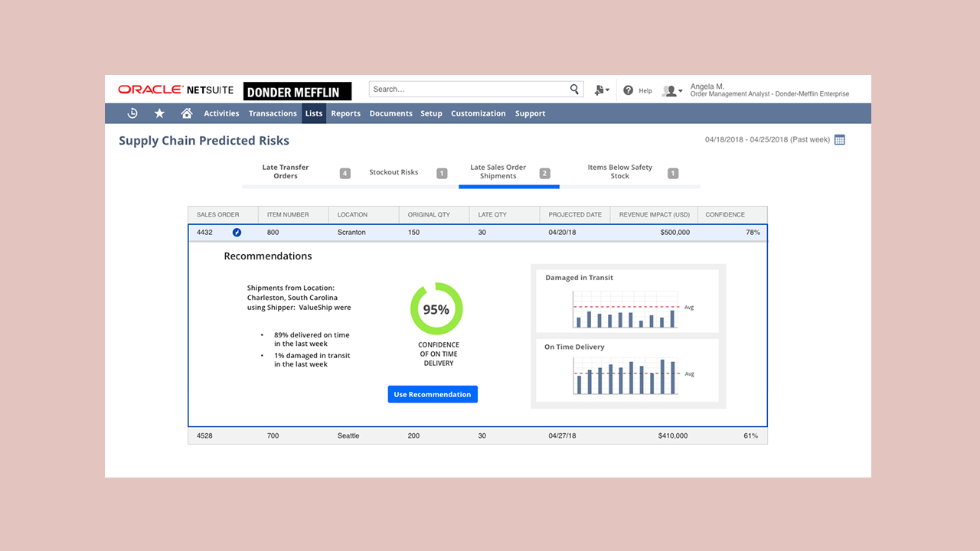
Task: Open the calendar date range picker
Action: [839, 140]
